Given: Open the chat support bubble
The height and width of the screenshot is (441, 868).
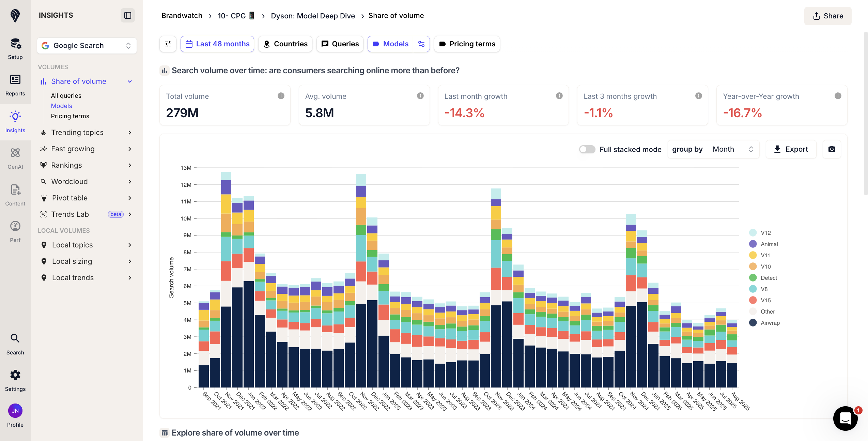Looking at the screenshot, I should [845, 418].
